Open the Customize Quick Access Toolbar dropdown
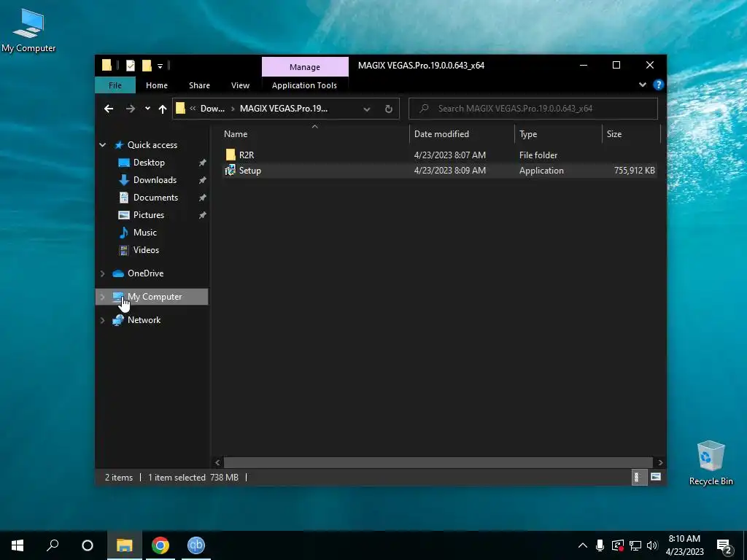The image size is (747, 560). tap(160, 66)
